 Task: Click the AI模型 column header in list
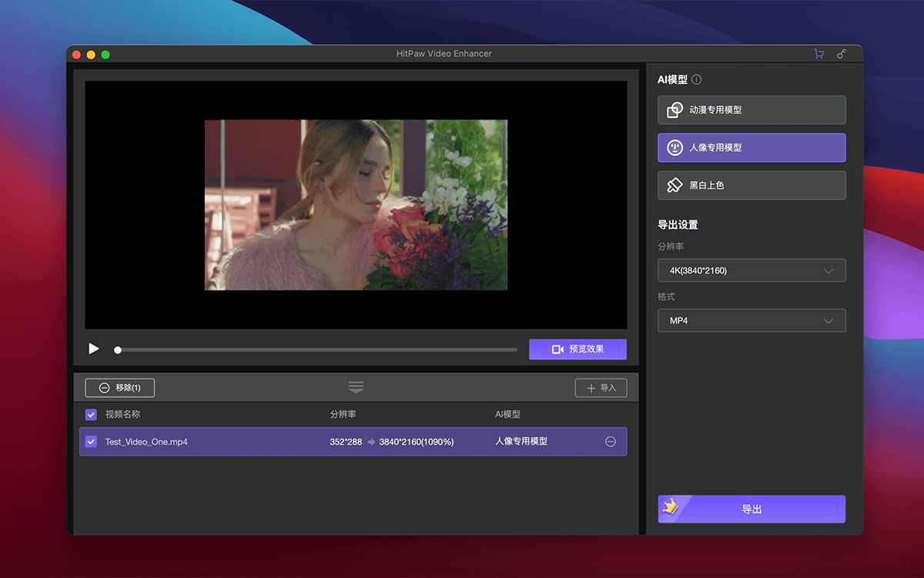[x=508, y=415]
